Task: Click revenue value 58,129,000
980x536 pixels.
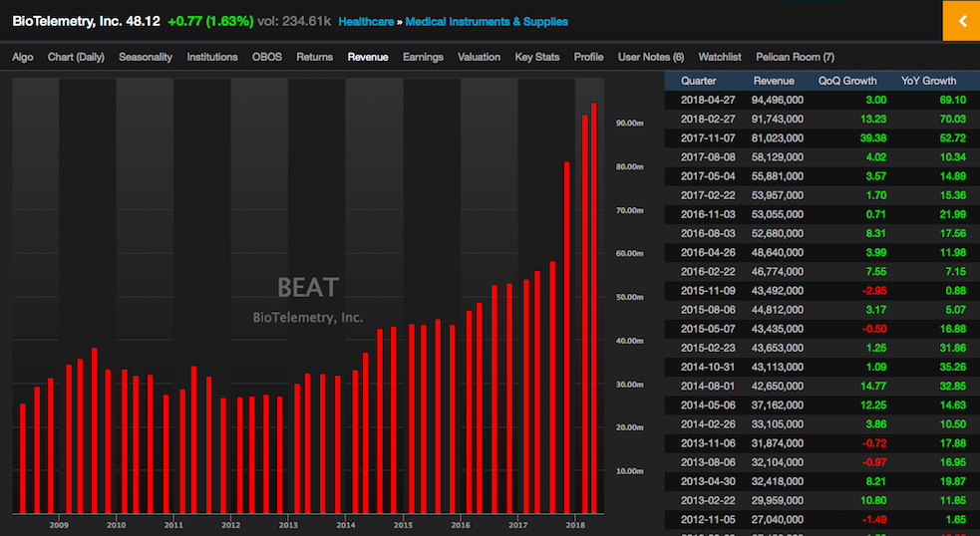Action: tap(778, 156)
